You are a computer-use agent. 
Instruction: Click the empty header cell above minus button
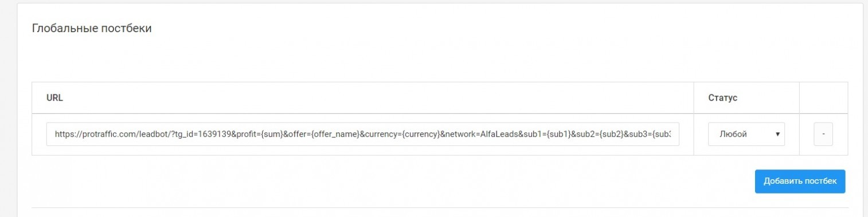(x=823, y=98)
